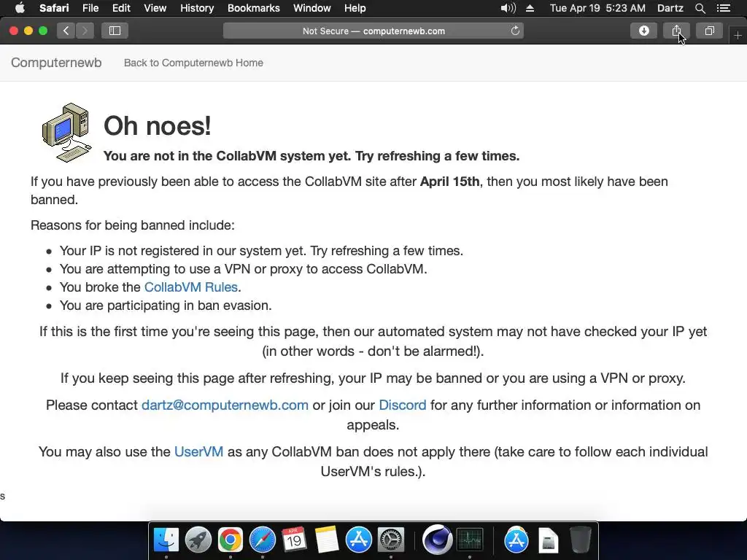The width and height of the screenshot is (747, 560).
Task: Open the Share menu in Safari toolbar
Action: tap(676, 31)
